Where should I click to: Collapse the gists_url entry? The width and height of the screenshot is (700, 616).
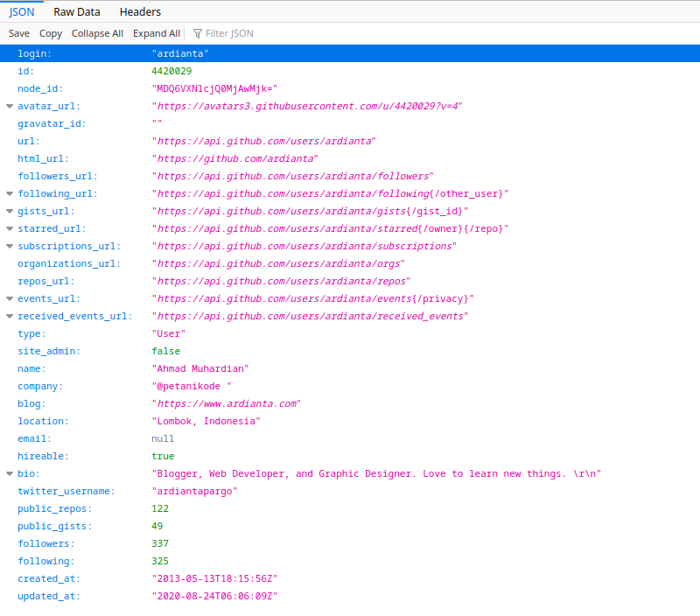pyautogui.click(x=9, y=211)
